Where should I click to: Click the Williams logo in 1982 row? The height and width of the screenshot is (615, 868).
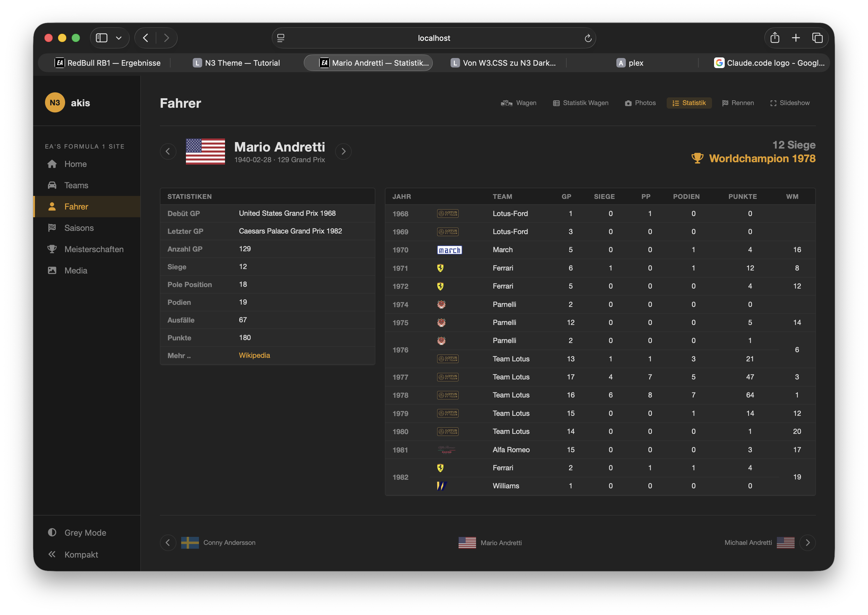coord(442,486)
